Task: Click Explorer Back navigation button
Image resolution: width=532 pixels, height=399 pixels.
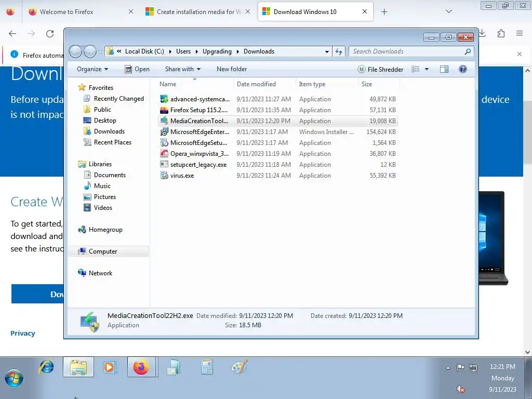Action: (75, 51)
